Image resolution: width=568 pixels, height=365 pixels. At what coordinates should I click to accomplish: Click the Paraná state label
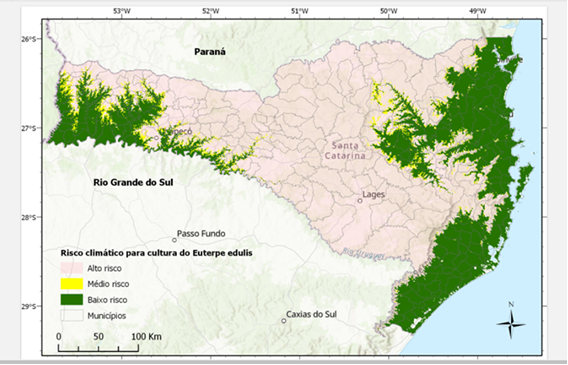click(x=210, y=52)
